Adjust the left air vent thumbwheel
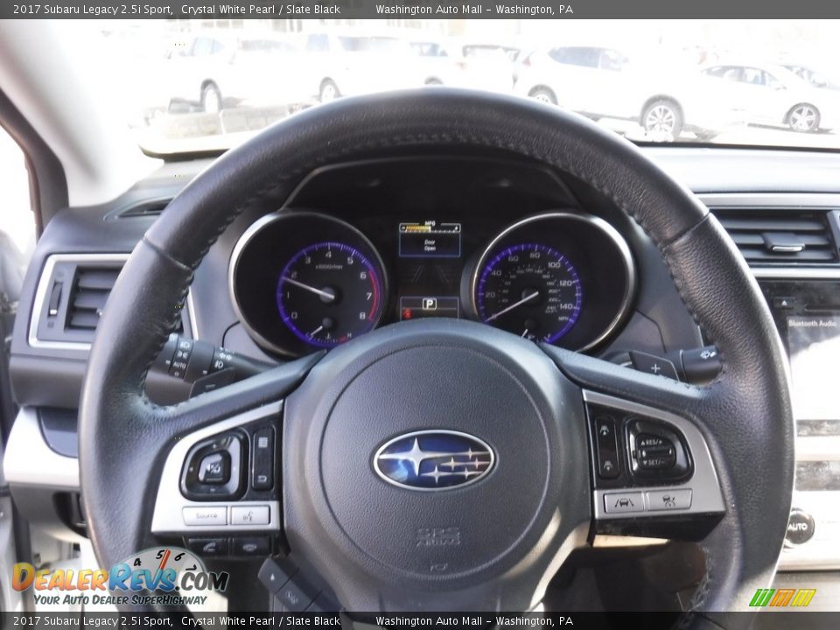The height and width of the screenshot is (630, 840). coord(54,297)
